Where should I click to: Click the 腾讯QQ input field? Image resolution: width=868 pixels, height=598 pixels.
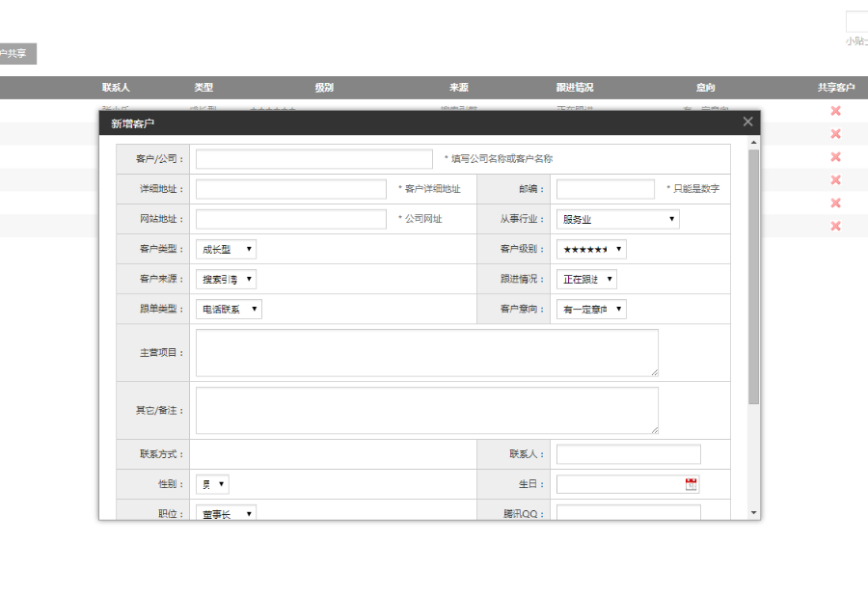tap(628, 512)
